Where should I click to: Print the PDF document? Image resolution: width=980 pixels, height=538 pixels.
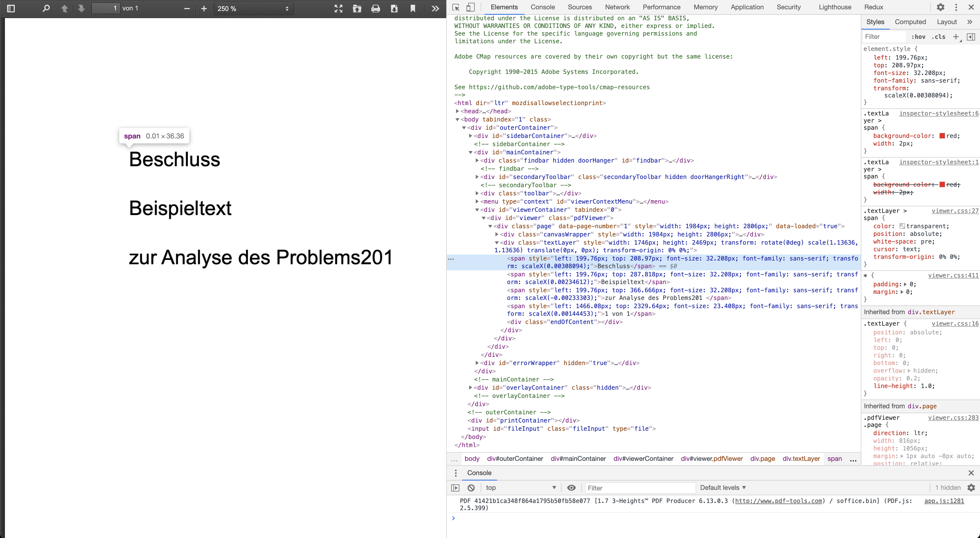(376, 8)
